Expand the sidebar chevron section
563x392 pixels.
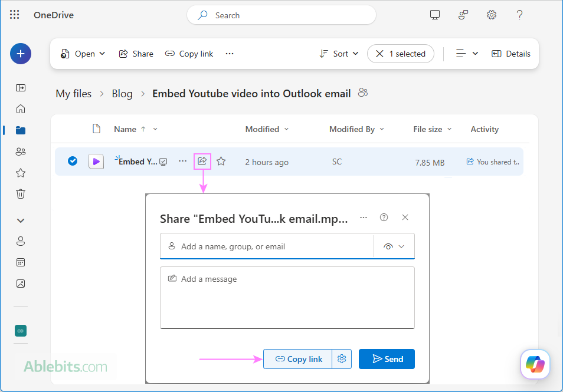pos(21,220)
